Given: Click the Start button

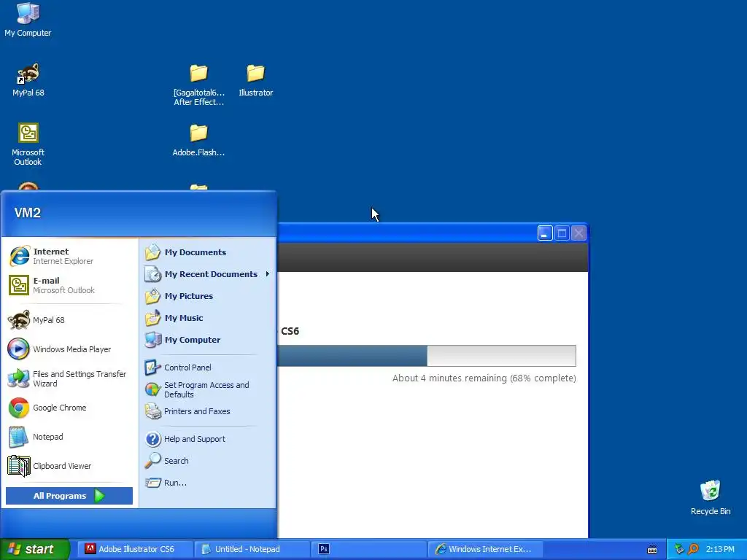Looking at the screenshot, I should [x=35, y=549].
